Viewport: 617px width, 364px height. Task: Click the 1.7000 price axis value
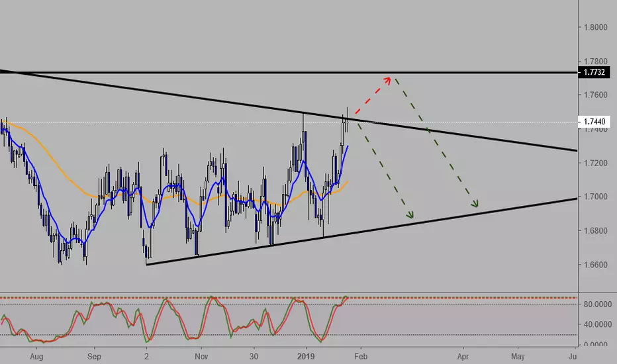click(x=596, y=197)
